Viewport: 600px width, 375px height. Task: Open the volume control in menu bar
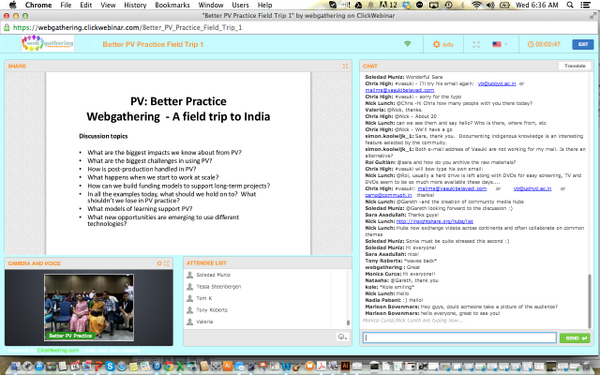490,5
